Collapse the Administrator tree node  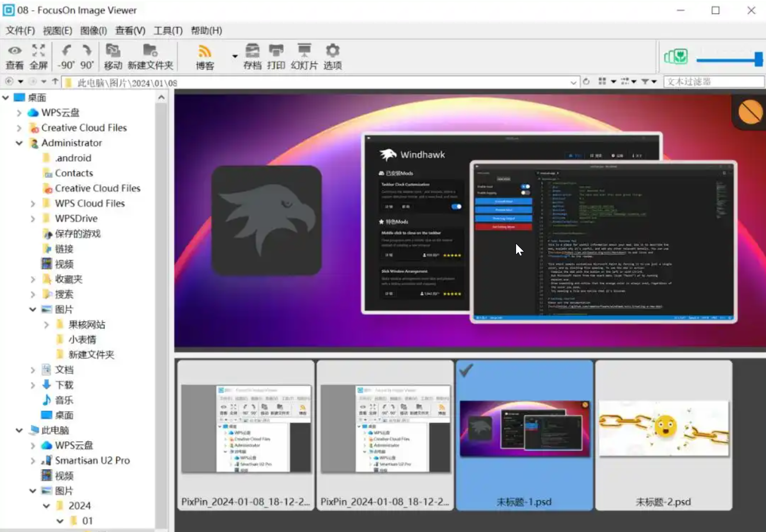(19, 143)
